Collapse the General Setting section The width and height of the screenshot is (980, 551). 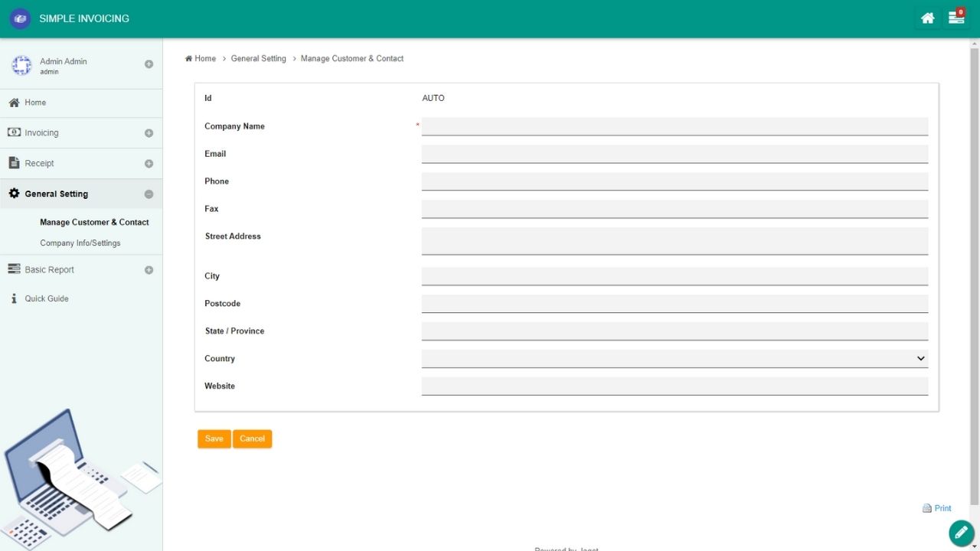click(x=149, y=194)
